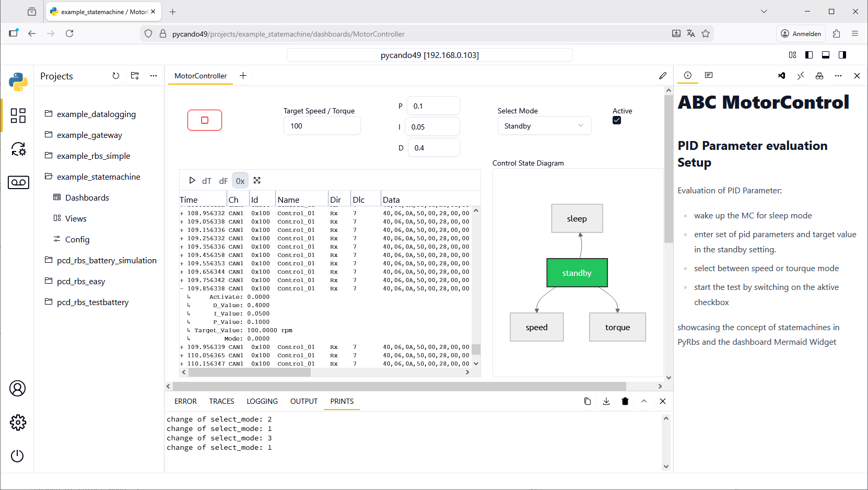Uncheck the Active checkbox
The width and height of the screenshot is (868, 490).
click(x=617, y=120)
